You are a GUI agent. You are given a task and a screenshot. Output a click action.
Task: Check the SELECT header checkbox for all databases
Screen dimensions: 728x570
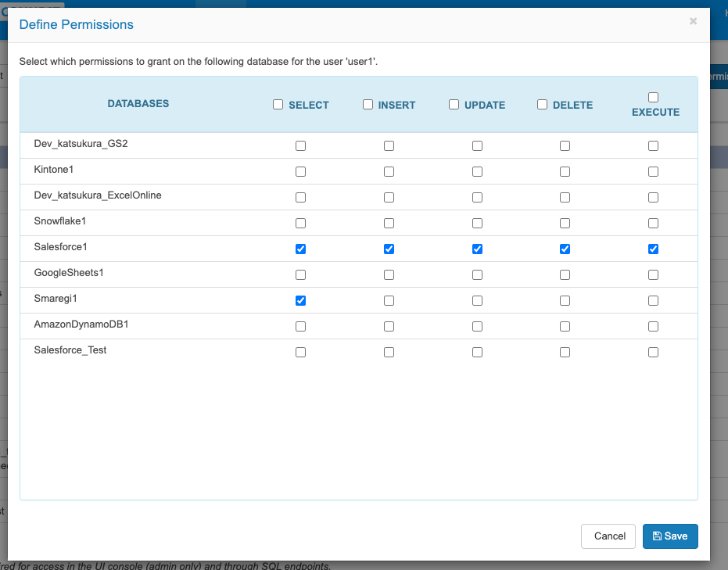[x=278, y=105]
